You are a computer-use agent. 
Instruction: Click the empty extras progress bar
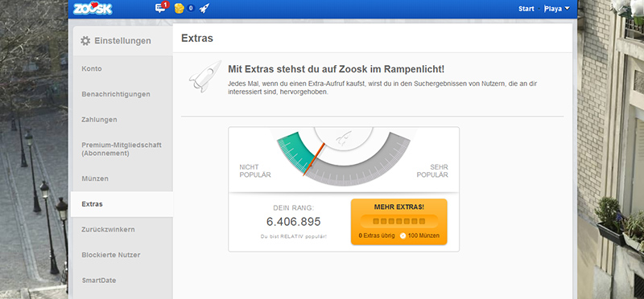point(398,222)
